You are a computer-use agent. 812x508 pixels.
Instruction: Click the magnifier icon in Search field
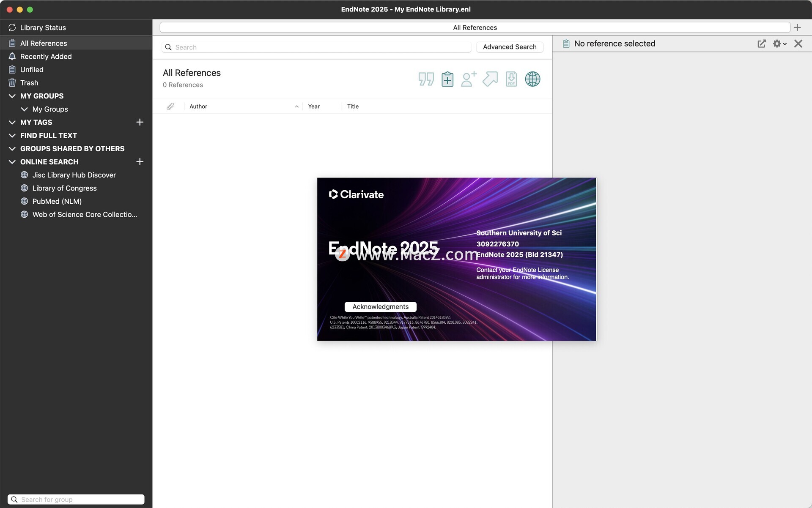168,47
